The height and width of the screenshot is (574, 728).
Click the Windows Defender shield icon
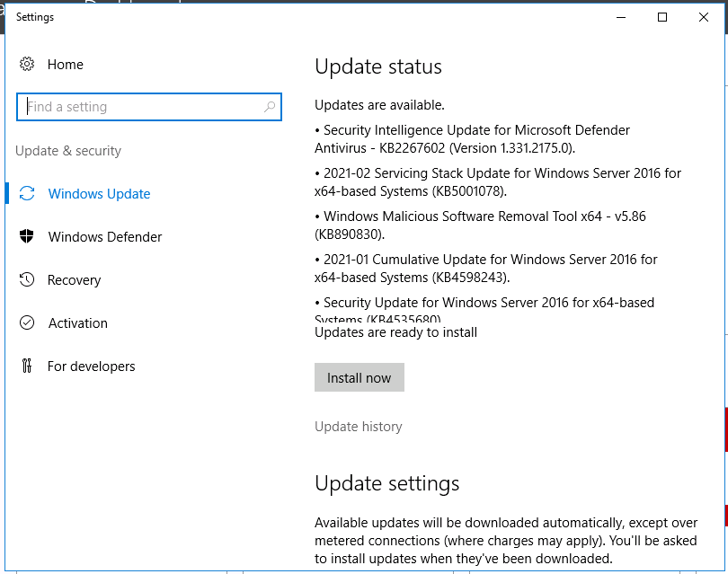27,236
